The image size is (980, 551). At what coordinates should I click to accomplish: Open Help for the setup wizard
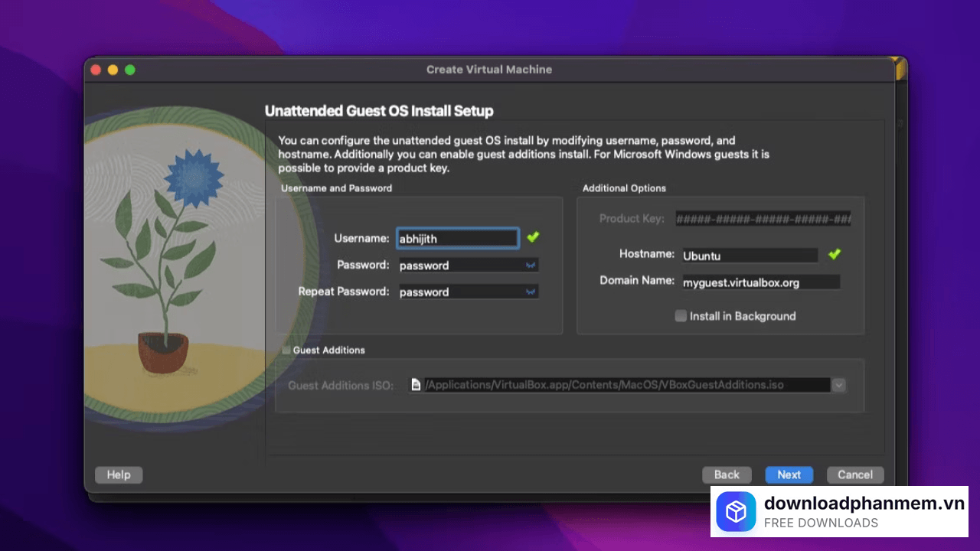pyautogui.click(x=118, y=474)
